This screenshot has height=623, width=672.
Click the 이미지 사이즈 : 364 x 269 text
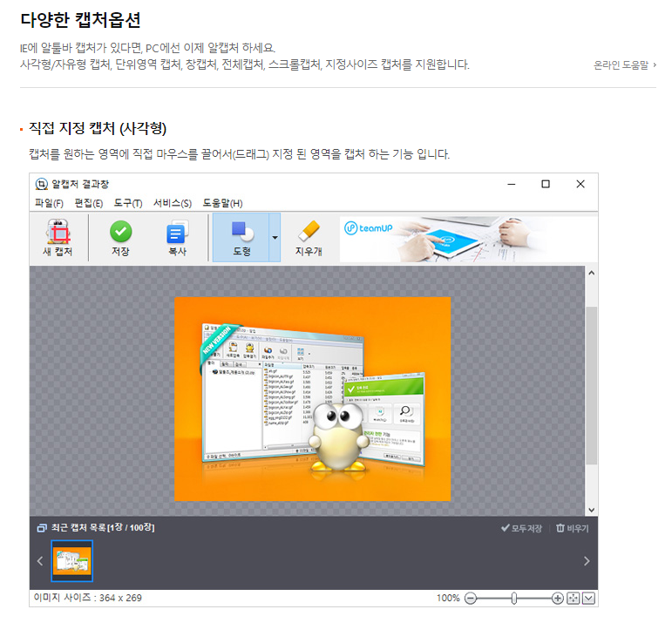pos(88,598)
